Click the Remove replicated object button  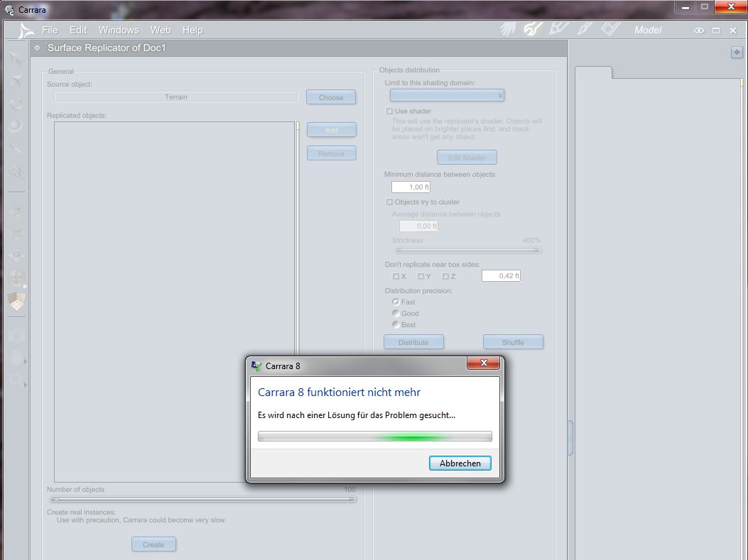[x=332, y=153]
